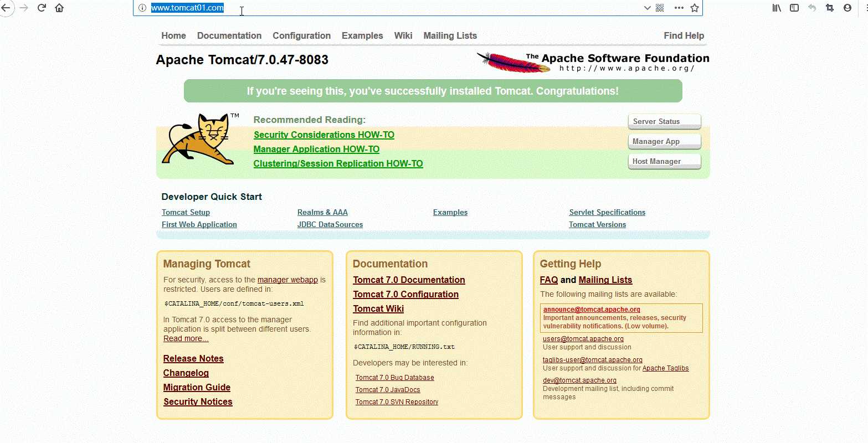Click $CATALINA_HOME/conf/tomcat-users.xml path text
This screenshot has width=868, height=443.
pyautogui.click(x=234, y=303)
